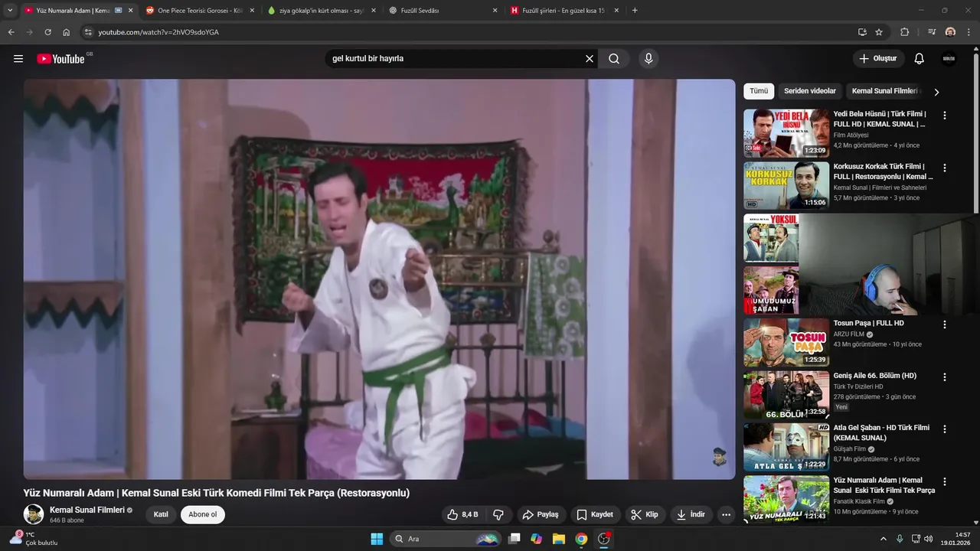Select the Kemal Sunal Filmleri filter chip
Screen dimensions: 980x551
[x=884, y=91]
